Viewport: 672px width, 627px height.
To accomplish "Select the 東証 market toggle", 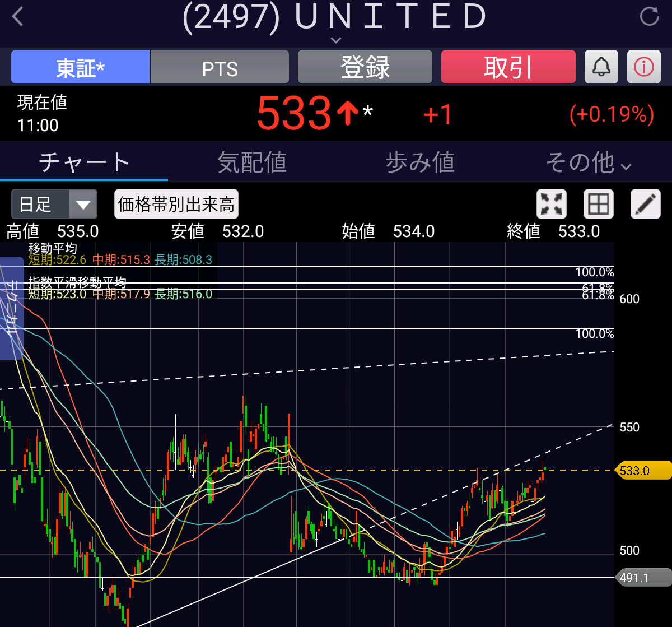I will pos(81,67).
